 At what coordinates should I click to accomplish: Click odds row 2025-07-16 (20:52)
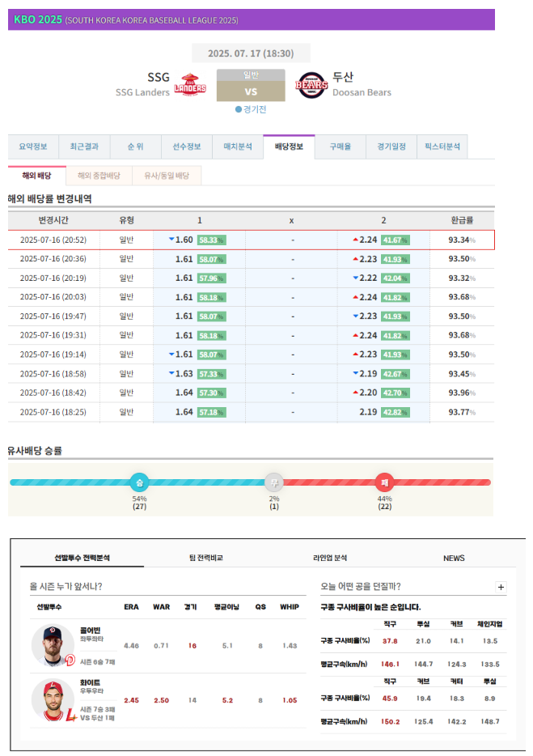point(251,240)
